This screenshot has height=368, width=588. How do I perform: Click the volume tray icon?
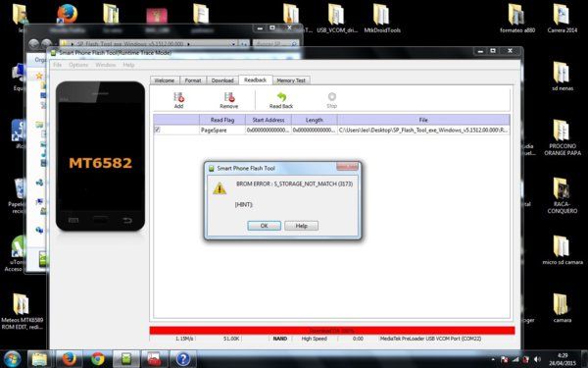[x=537, y=359]
